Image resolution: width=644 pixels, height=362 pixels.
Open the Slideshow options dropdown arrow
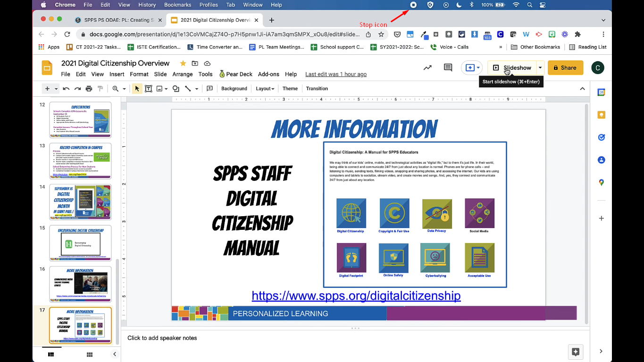pyautogui.click(x=540, y=67)
